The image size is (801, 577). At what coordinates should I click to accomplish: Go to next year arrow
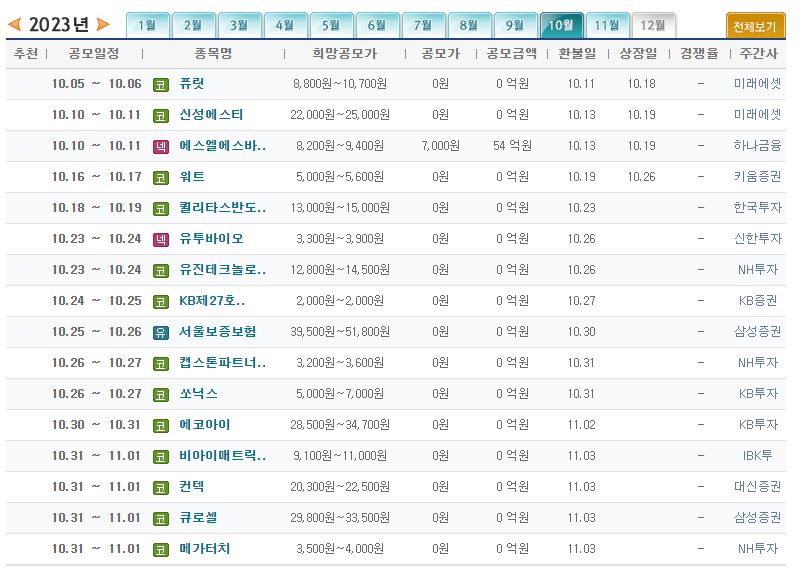(103, 24)
